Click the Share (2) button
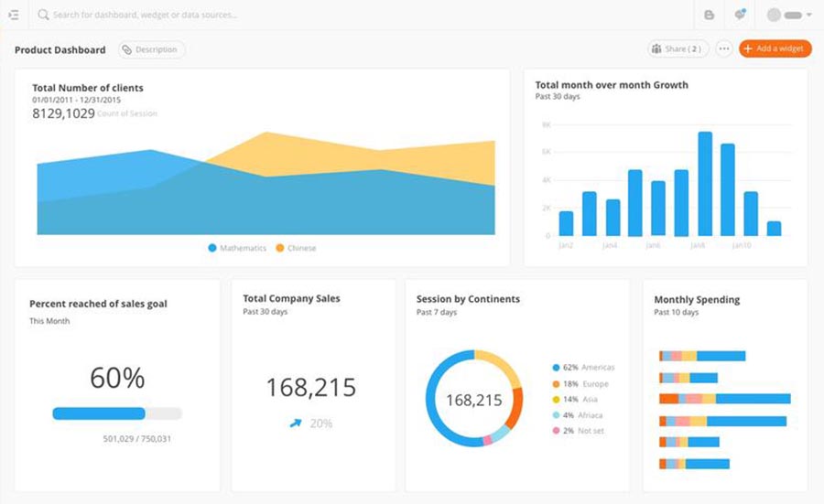 pos(678,49)
